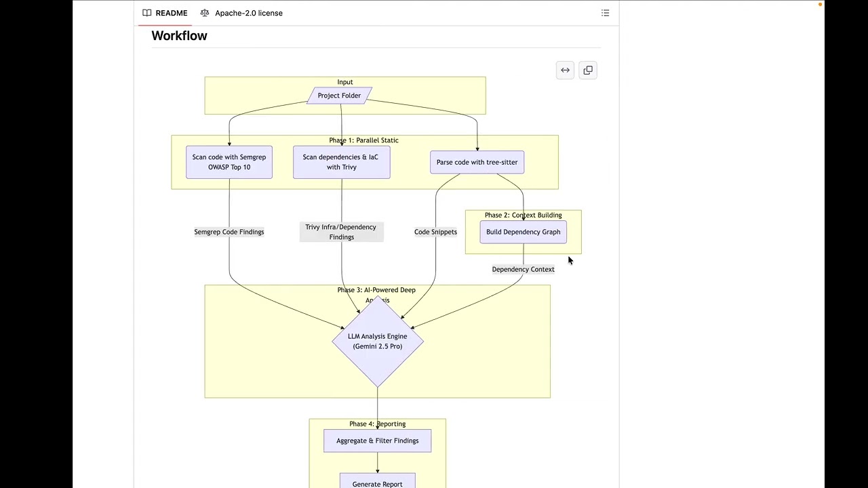Click the Trivy Infra/Dependency Findings label
The image size is (868, 488).
click(x=341, y=232)
